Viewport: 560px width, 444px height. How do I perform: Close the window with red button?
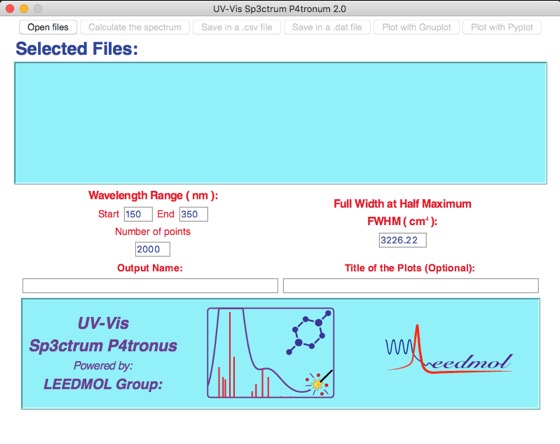(x=10, y=9)
